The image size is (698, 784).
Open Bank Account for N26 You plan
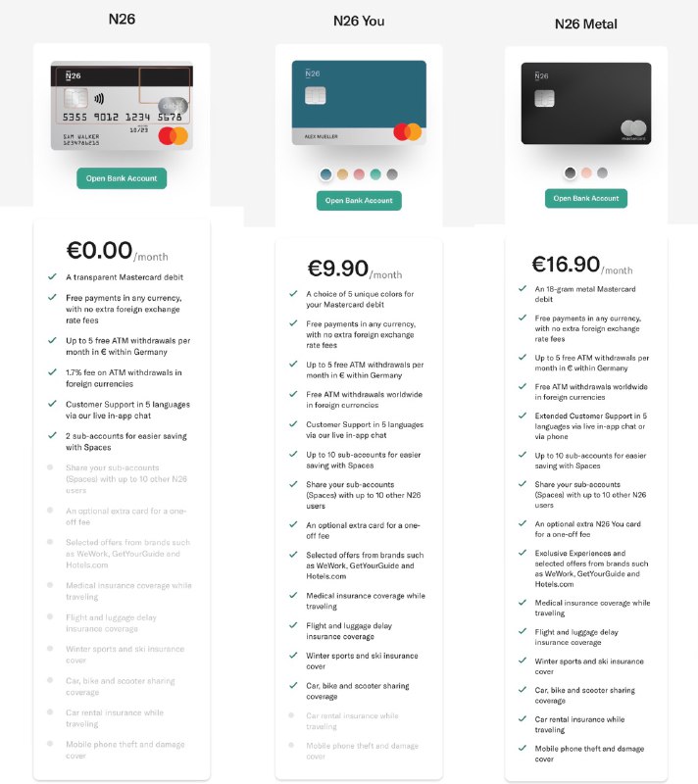pyautogui.click(x=359, y=201)
